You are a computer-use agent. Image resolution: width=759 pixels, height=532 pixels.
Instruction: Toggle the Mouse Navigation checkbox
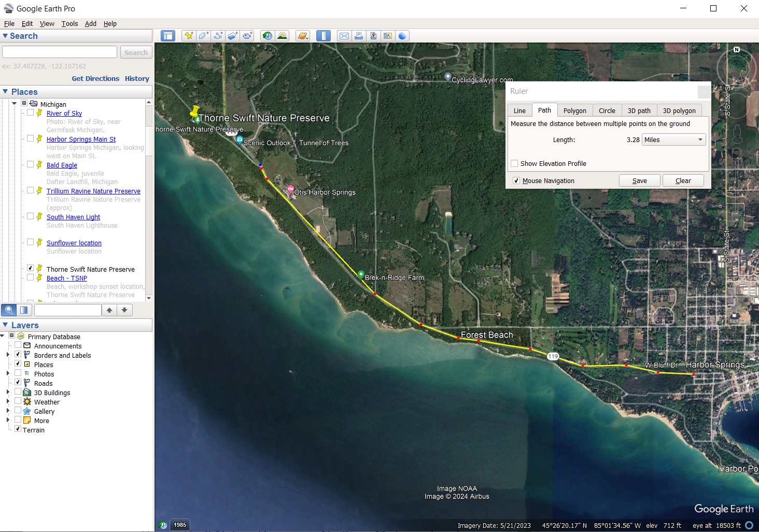coord(516,180)
